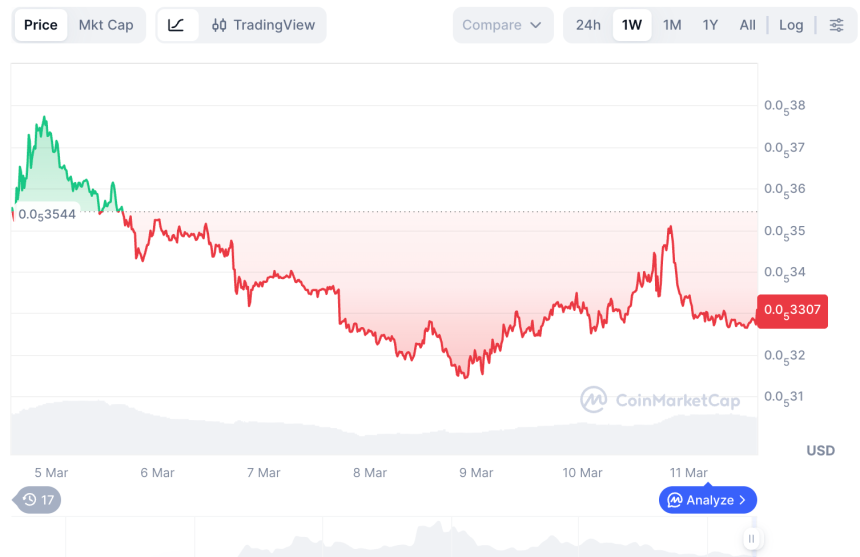
Task: Click the CoinMarketCap watermark logo
Action: pyautogui.click(x=661, y=401)
